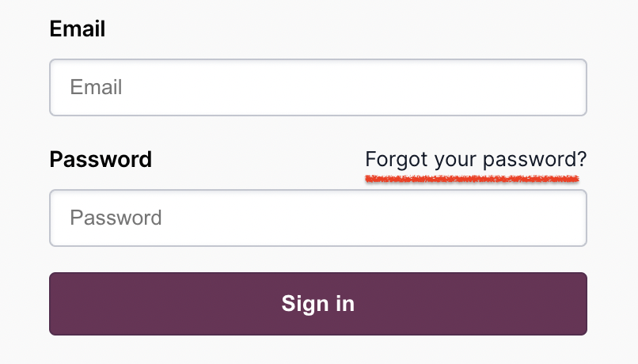Click the Email field label
This screenshot has height=364, width=638.
(x=78, y=29)
